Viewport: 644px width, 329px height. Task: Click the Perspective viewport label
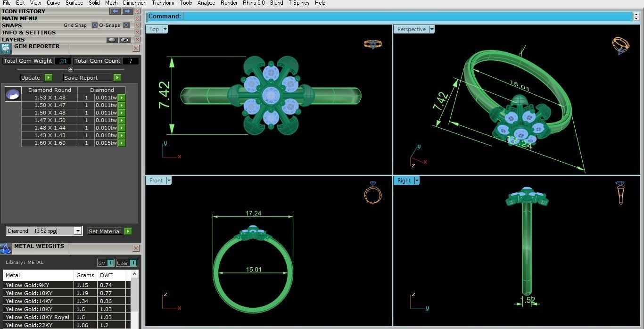click(x=411, y=29)
